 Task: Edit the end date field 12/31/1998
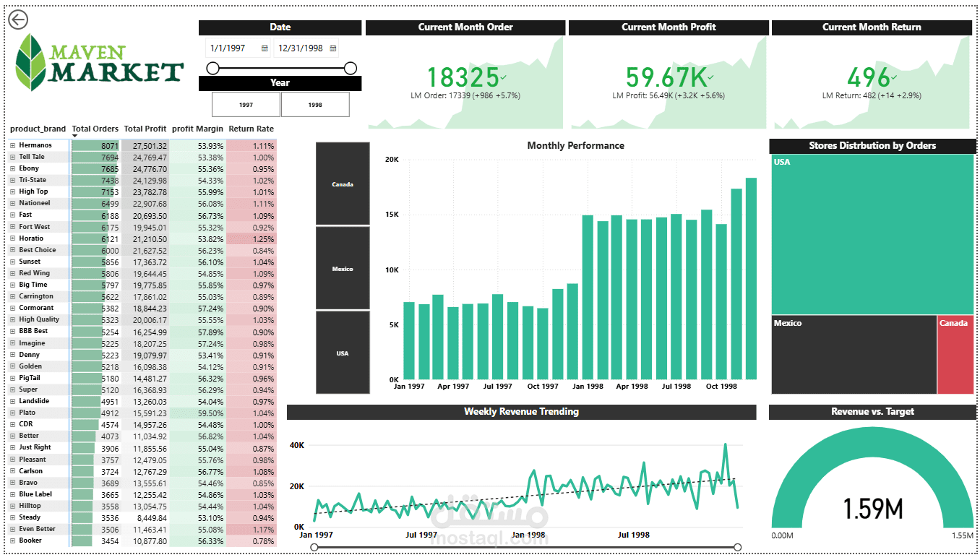point(301,48)
